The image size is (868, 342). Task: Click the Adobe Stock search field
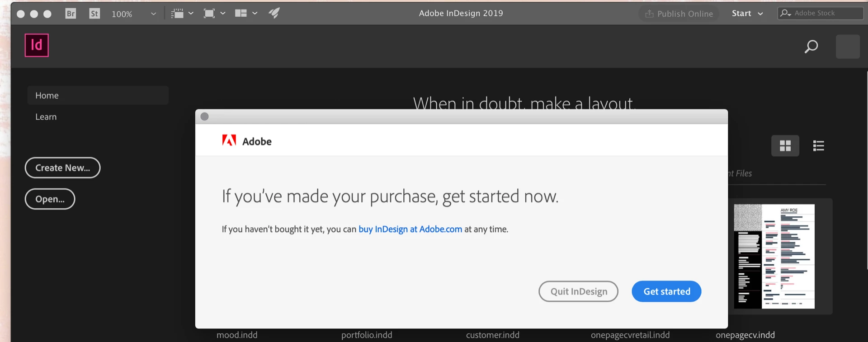pyautogui.click(x=820, y=13)
